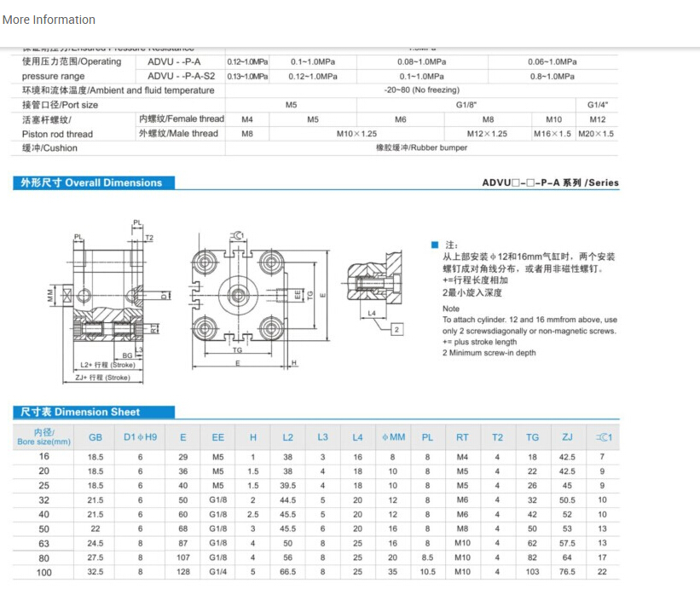Image resolution: width=700 pixels, height=606 pixels.
Task: Select the L2 value 39.5
Action: click(x=288, y=486)
